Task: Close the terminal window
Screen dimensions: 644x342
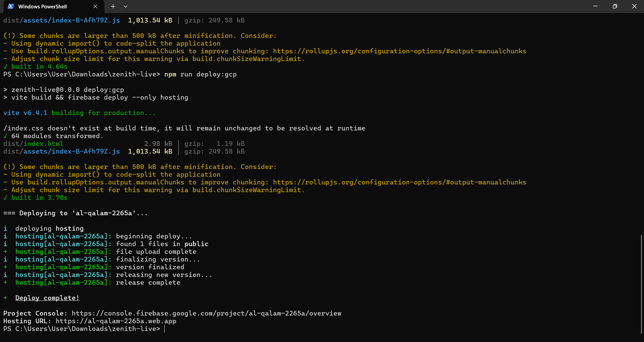Action: [634, 6]
